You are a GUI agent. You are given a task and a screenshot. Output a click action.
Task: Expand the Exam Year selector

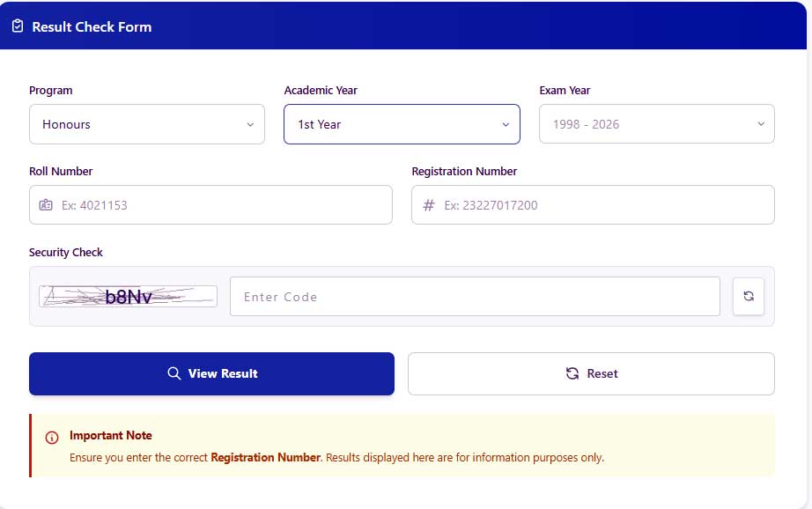click(656, 124)
